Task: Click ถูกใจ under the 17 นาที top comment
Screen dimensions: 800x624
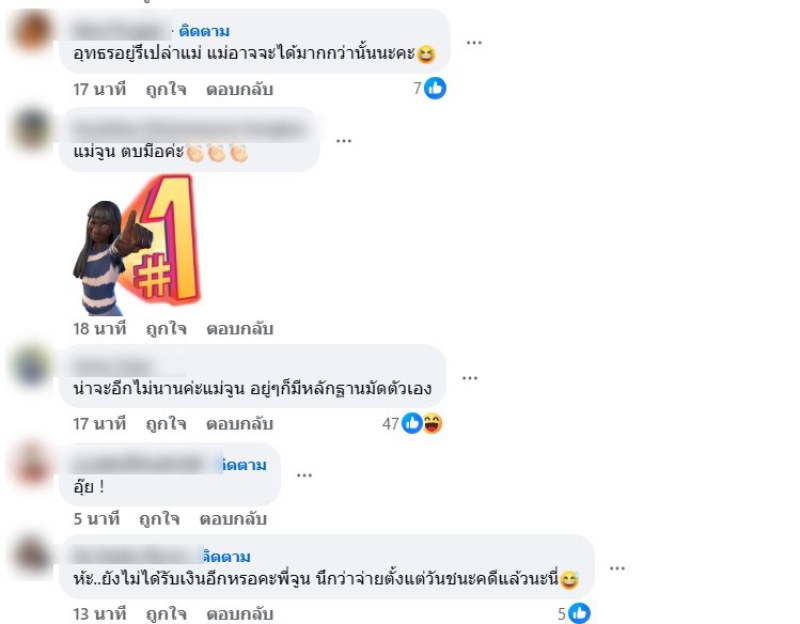Action: tap(166, 89)
